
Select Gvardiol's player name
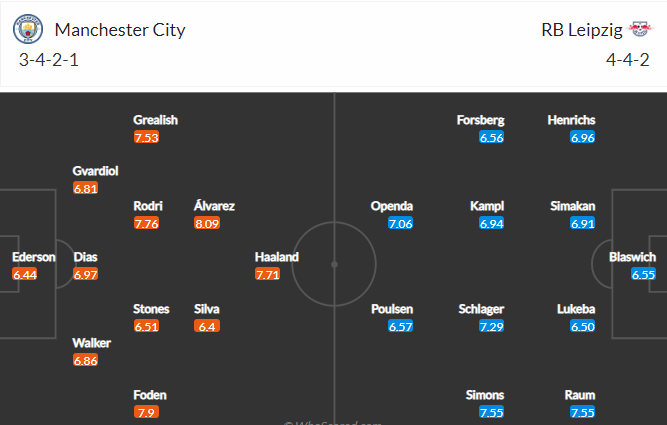point(95,171)
